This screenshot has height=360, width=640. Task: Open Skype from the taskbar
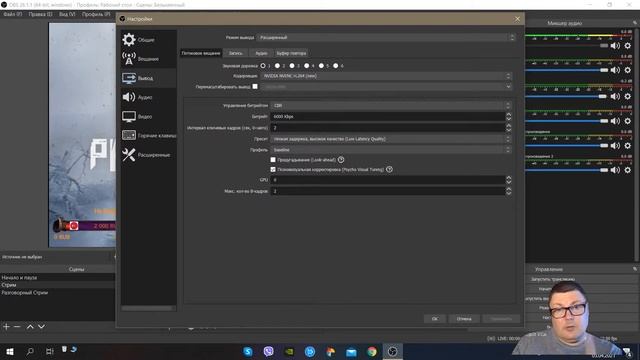point(248,351)
